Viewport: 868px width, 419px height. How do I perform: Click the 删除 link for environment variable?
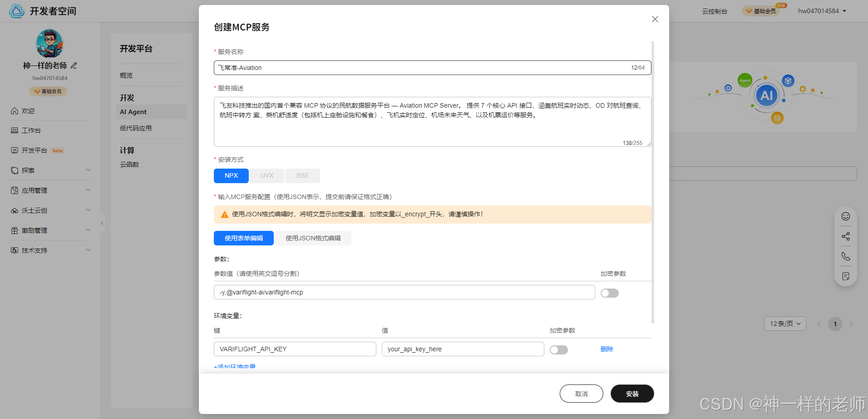coord(607,349)
